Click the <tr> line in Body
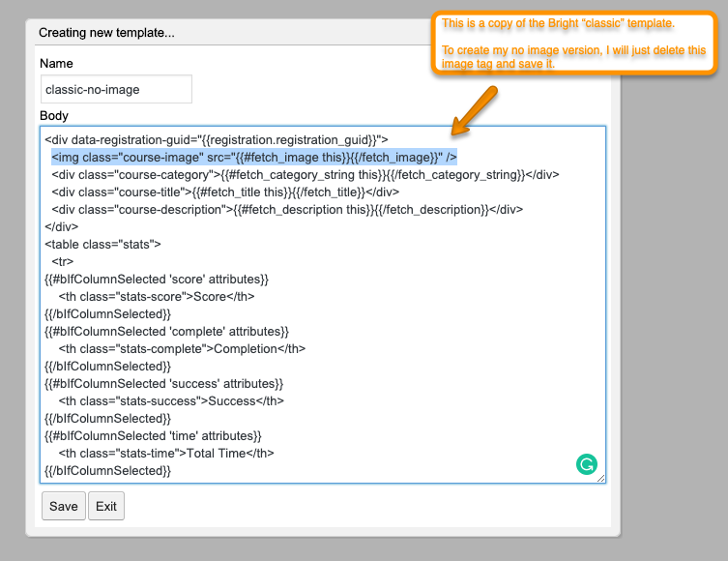 [x=62, y=262]
